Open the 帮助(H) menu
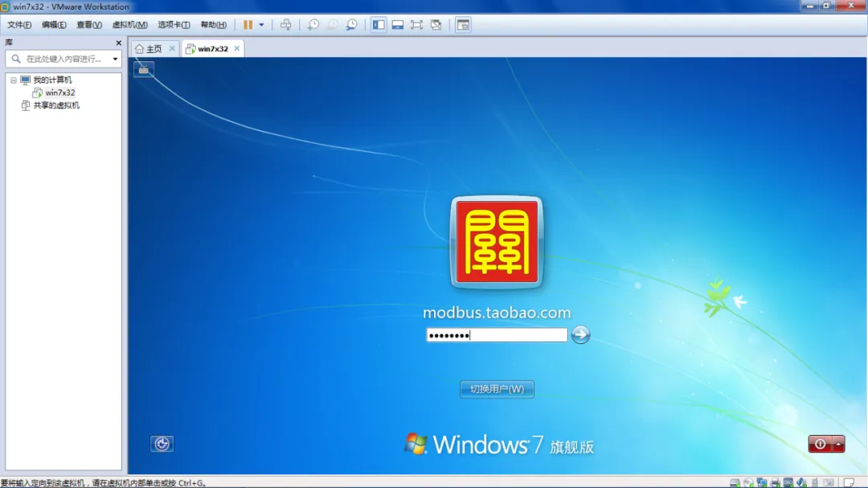 (213, 24)
